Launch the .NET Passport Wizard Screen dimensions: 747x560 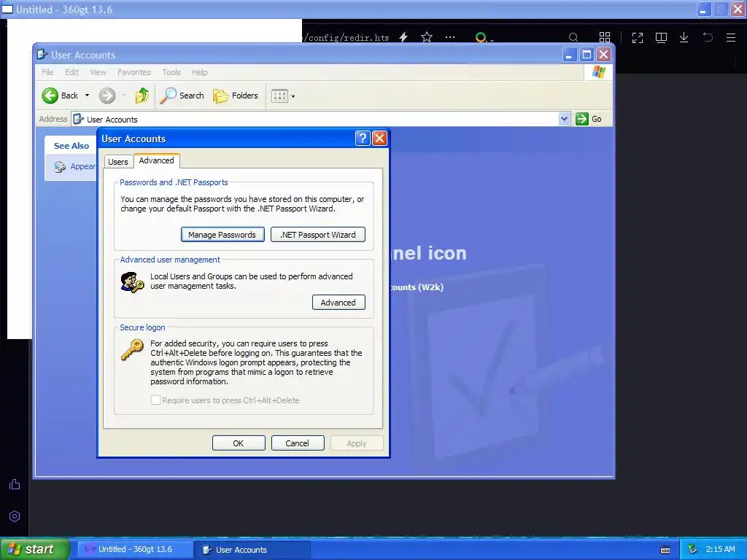click(318, 234)
